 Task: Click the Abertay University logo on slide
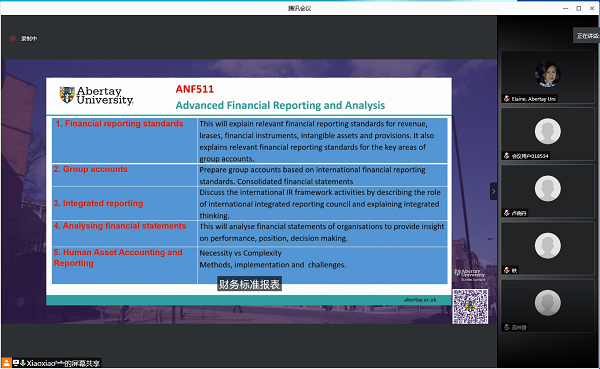(96, 95)
